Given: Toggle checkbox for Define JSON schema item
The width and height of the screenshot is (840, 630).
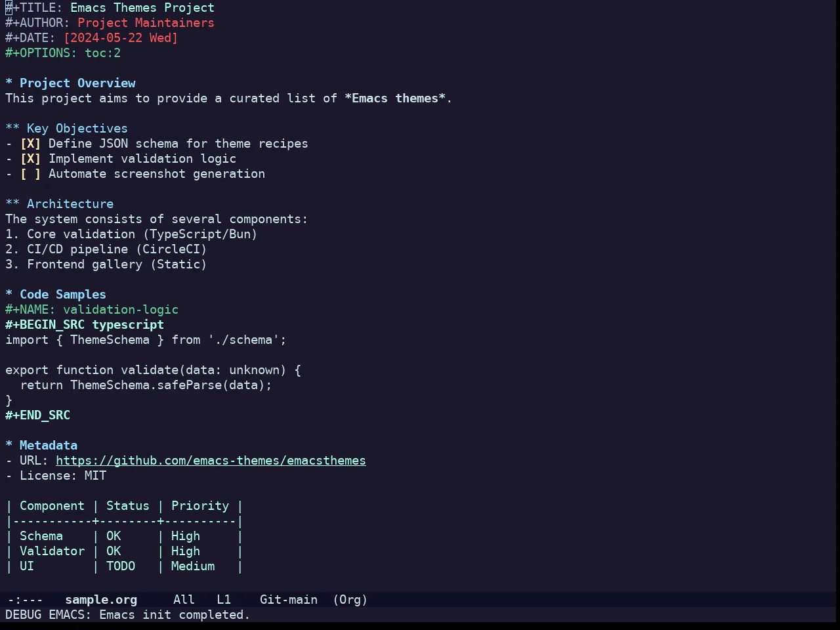Looking at the screenshot, I should pyautogui.click(x=30, y=144).
